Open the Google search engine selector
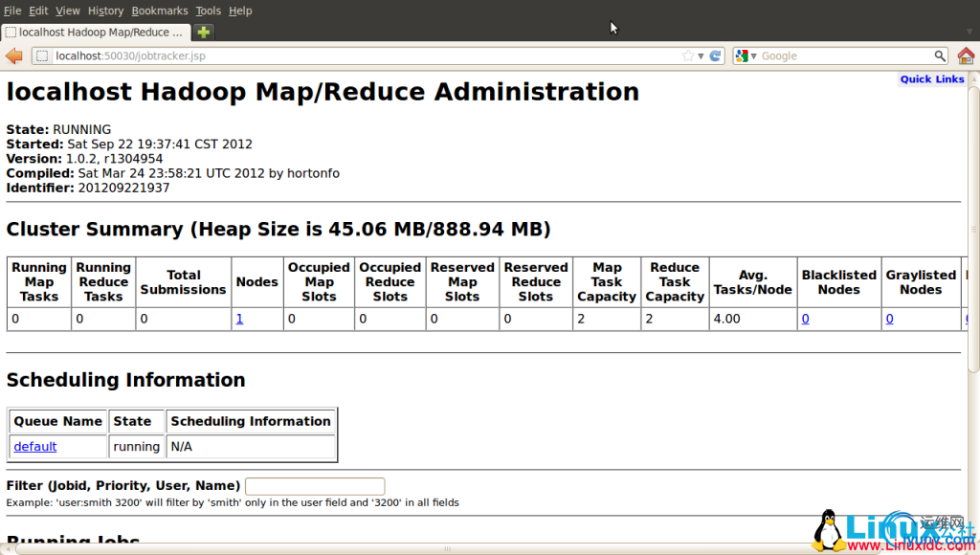Viewport: 980px width, 555px height. [746, 56]
